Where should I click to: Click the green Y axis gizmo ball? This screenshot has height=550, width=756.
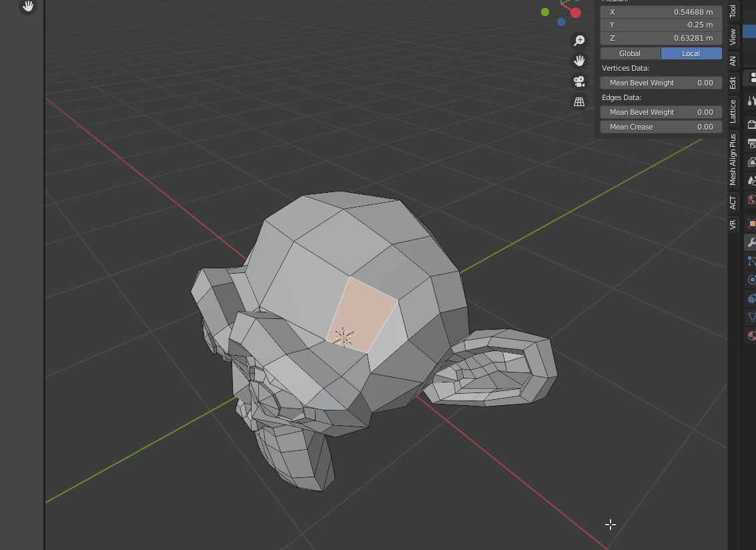(545, 12)
